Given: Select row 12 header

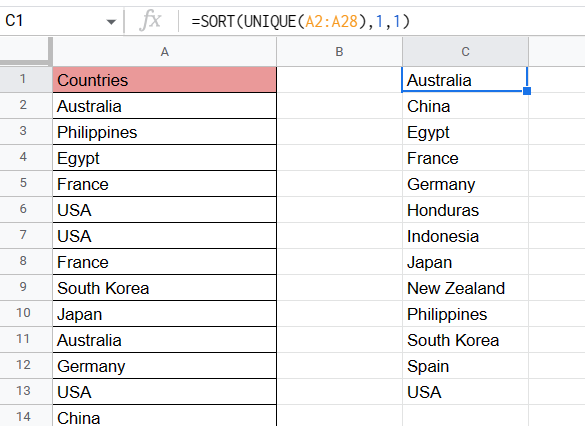Looking at the screenshot, I should click(25, 366).
